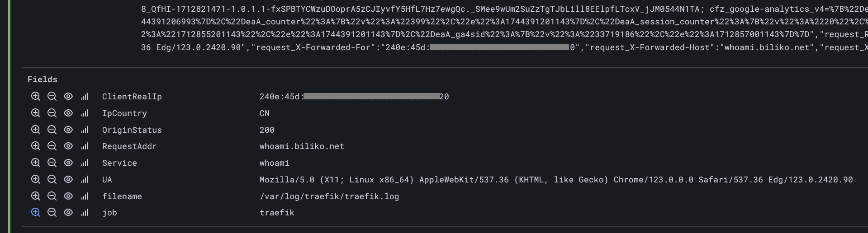Open ad-hoc statistics for RequestAddr
The width and height of the screenshot is (868, 233).
(x=85, y=146)
